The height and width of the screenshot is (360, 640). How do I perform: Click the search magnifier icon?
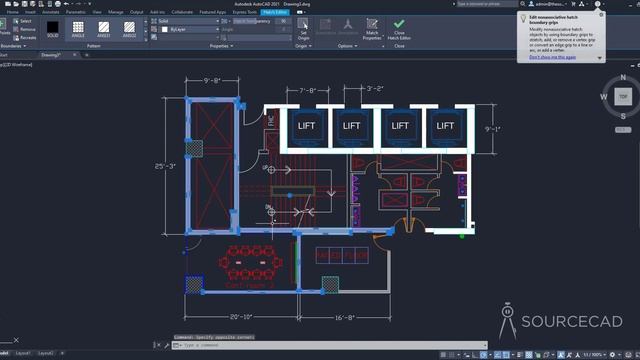pyautogui.click(x=522, y=4)
